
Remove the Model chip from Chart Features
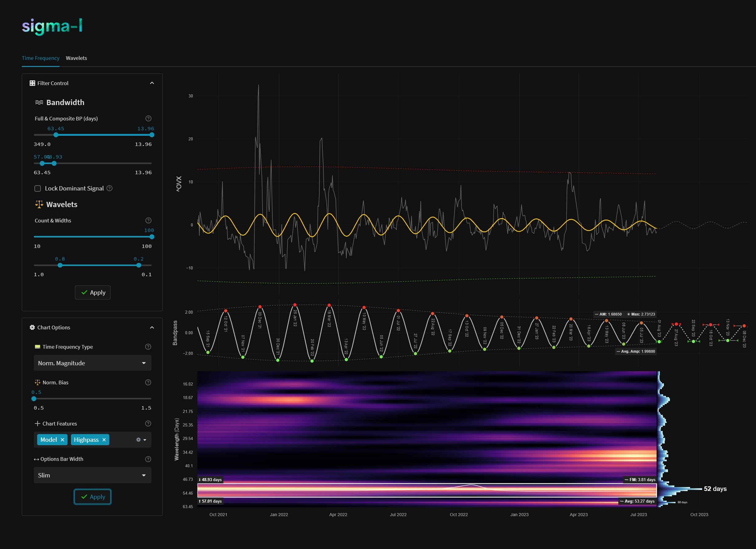(62, 440)
